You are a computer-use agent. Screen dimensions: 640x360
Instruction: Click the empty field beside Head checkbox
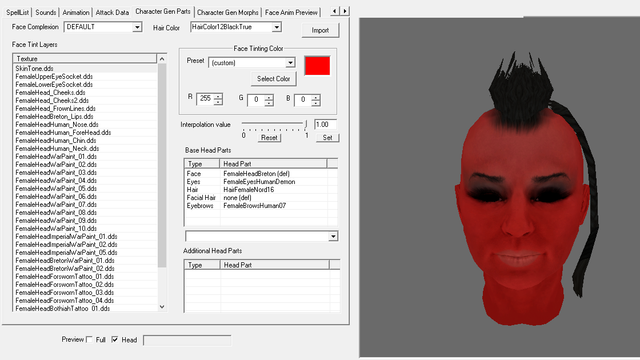coord(187,340)
